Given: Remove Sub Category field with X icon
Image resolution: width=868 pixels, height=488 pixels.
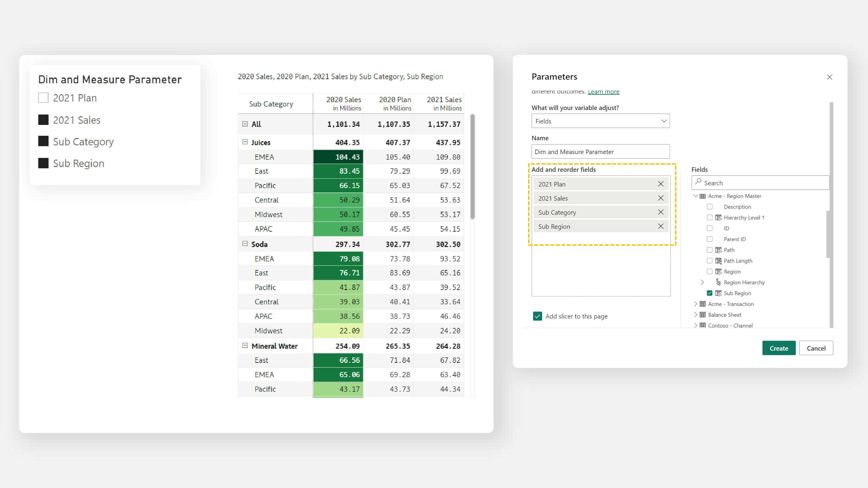Looking at the screenshot, I should click(660, 212).
